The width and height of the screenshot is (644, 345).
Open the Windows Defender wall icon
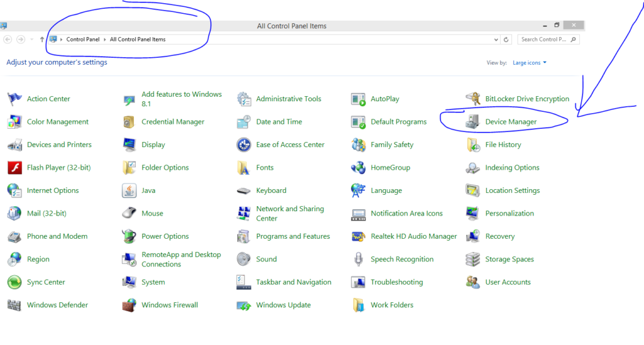click(14, 305)
